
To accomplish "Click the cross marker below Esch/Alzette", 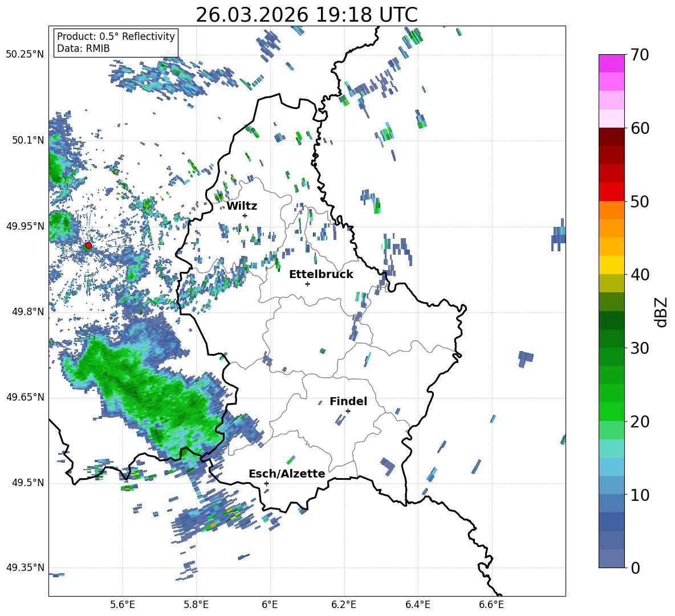I will 266,483.
